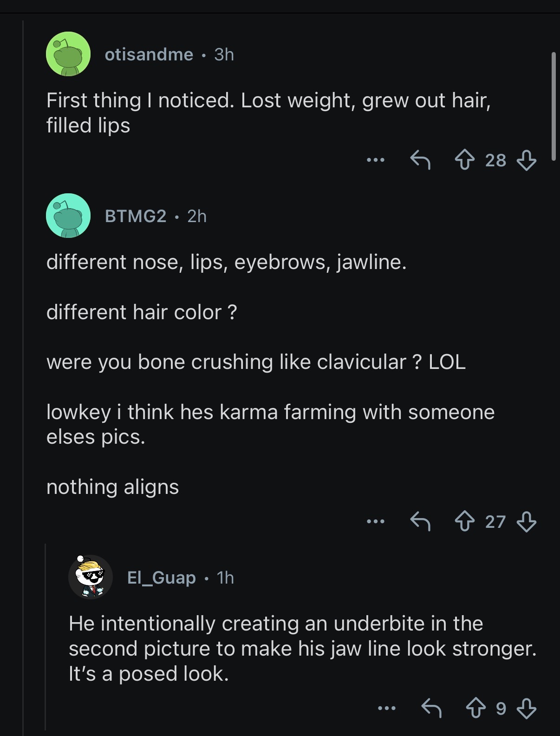This screenshot has width=560, height=736.
Task: Reply to otisandme's comment
Action: tap(421, 160)
